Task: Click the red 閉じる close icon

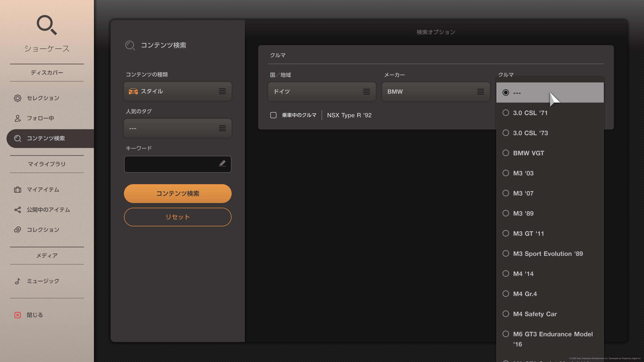Action: click(17, 315)
